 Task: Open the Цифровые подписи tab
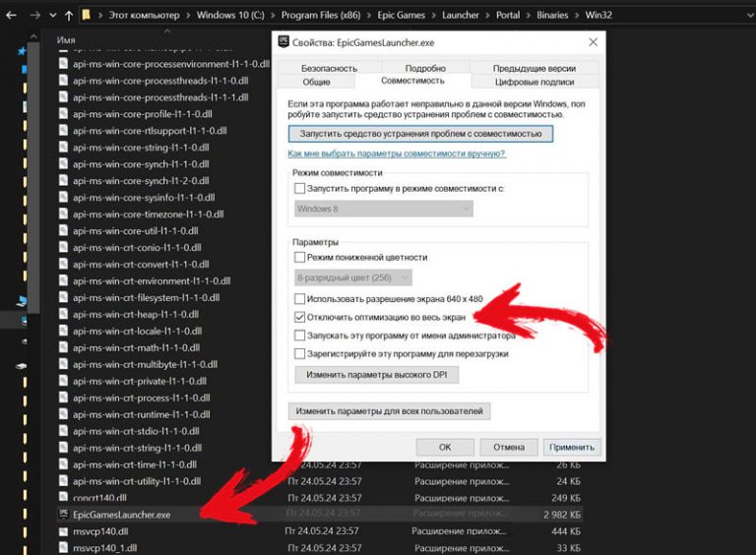click(535, 82)
